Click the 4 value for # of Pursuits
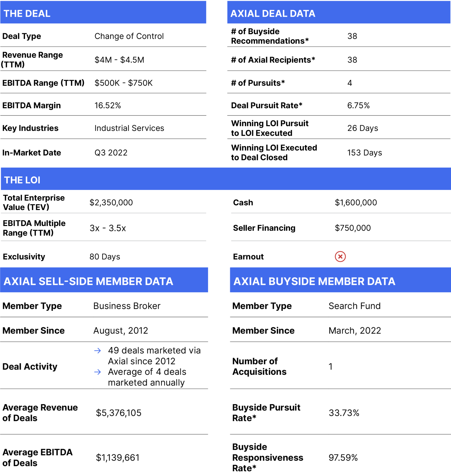The image size is (451, 476). click(350, 83)
